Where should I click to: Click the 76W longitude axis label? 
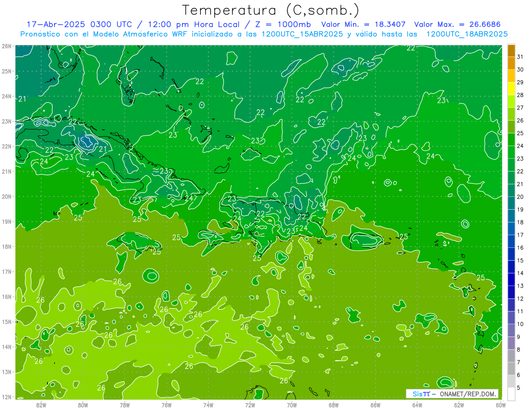[167, 405]
